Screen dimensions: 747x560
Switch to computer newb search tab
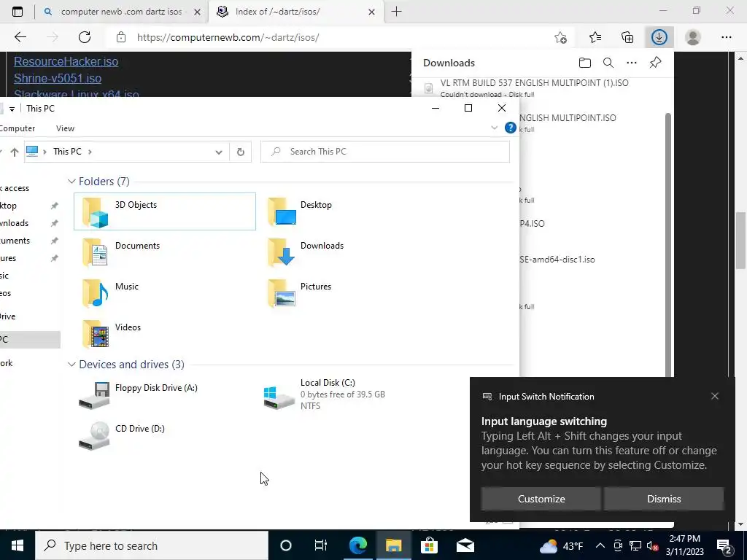click(x=121, y=12)
